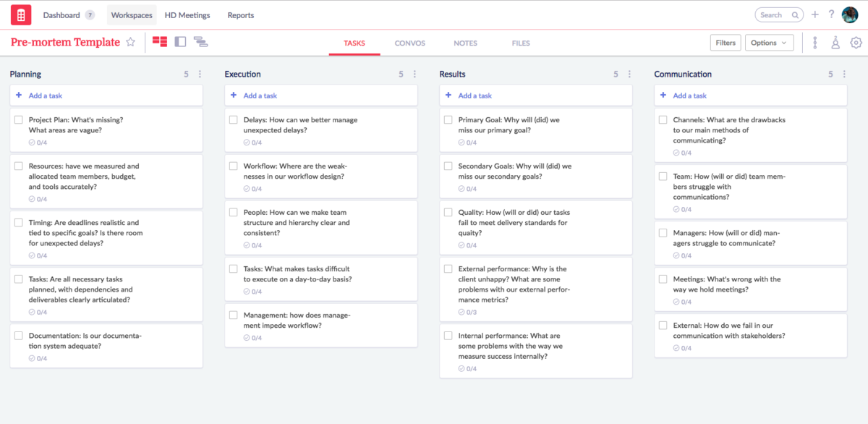Viewport: 868px width, 424px height.
Task: Open the Planning column three-dot menu
Action: pyautogui.click(x=200, y=74)
